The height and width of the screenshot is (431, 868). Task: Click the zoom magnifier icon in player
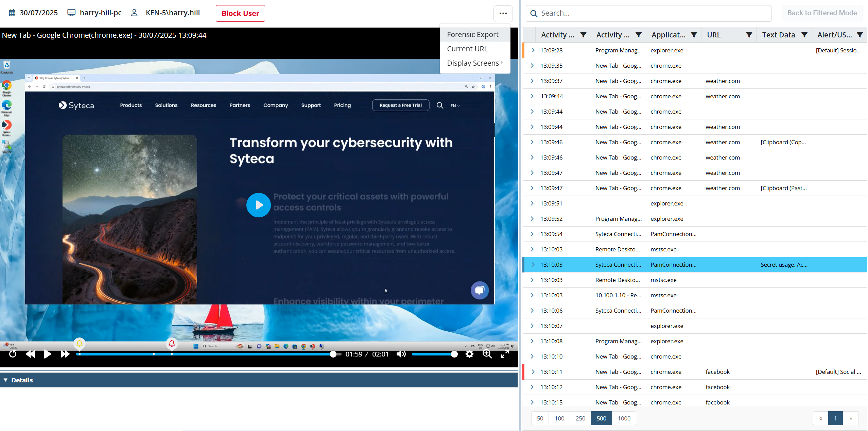(x=487, y=354)
